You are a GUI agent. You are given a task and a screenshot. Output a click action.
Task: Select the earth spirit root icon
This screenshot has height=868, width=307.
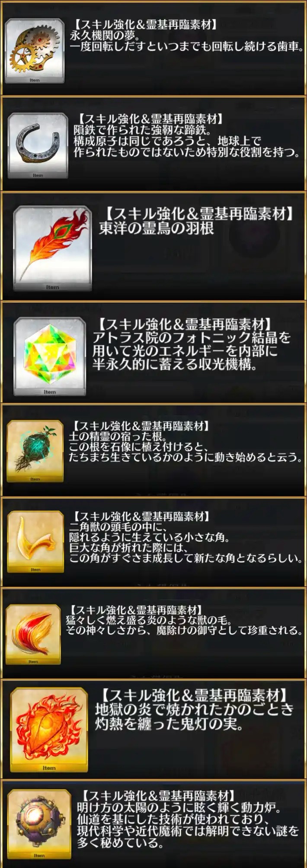coord(35,451)
